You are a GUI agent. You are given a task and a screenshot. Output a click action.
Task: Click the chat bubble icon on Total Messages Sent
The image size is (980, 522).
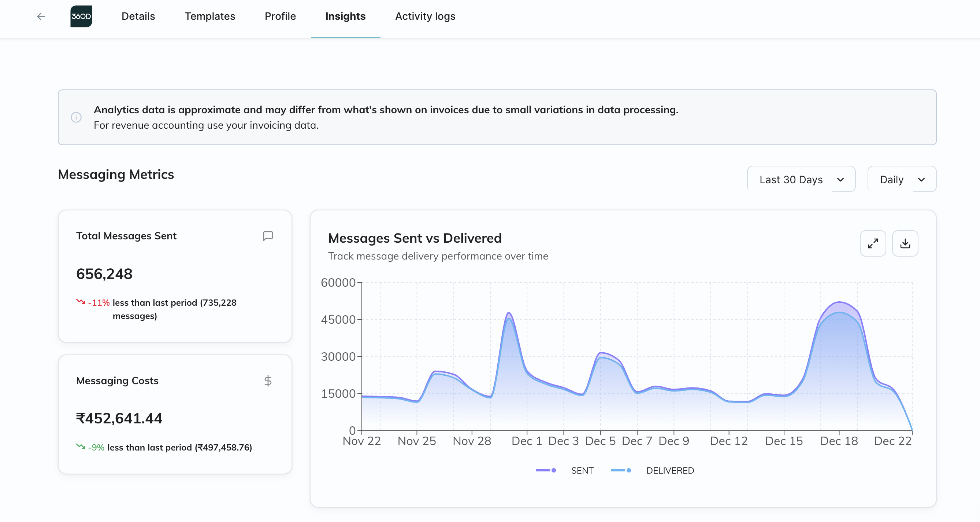pos(268,236)
